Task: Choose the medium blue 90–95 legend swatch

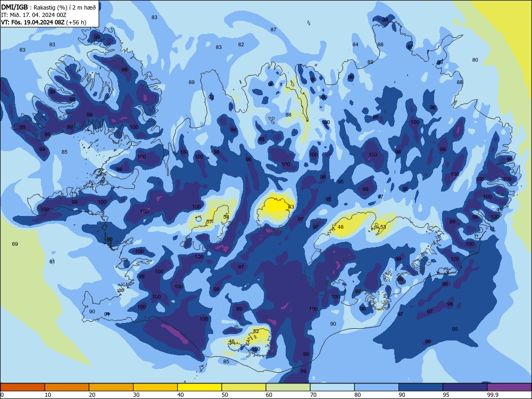Action: click(x=421, y=387)
